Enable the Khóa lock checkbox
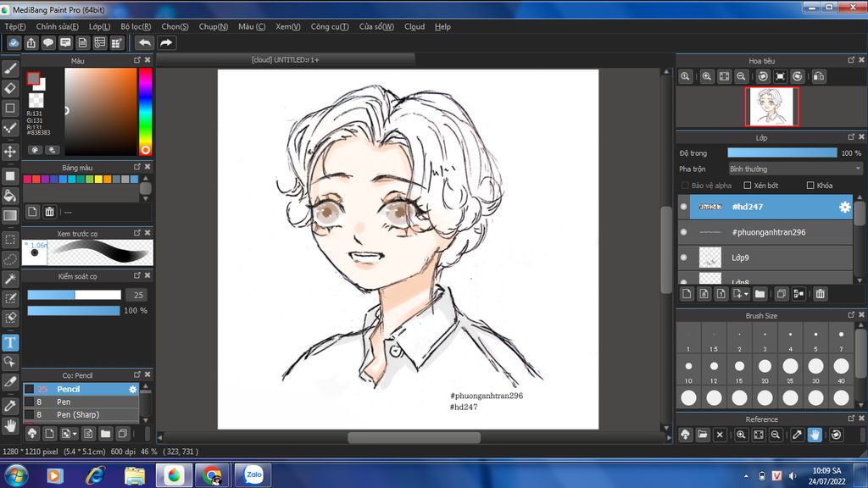The height and width of the screenshot is (488, 868). pyautogui.click(x=810, y=186)
